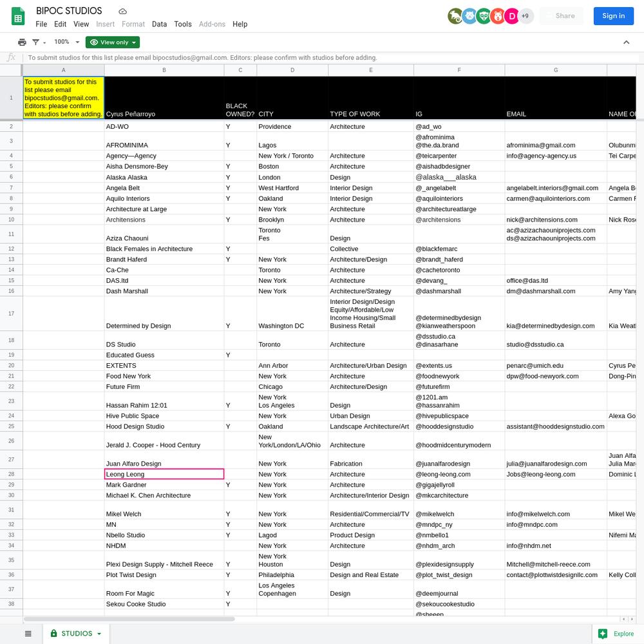The width and height of the screenshot is (644, 644).
Task: Click the @plot_twist_design cell
Action: (459, 575)
